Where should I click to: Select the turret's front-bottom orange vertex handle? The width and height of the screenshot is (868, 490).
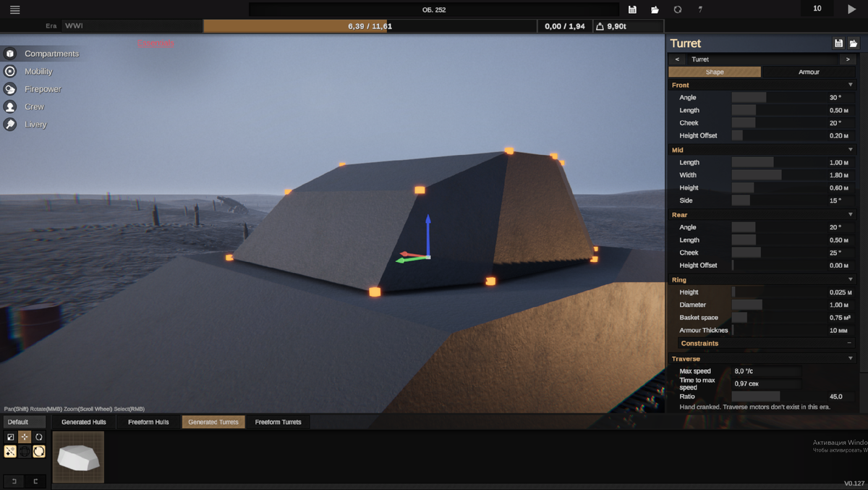click(x=375, y=292)
